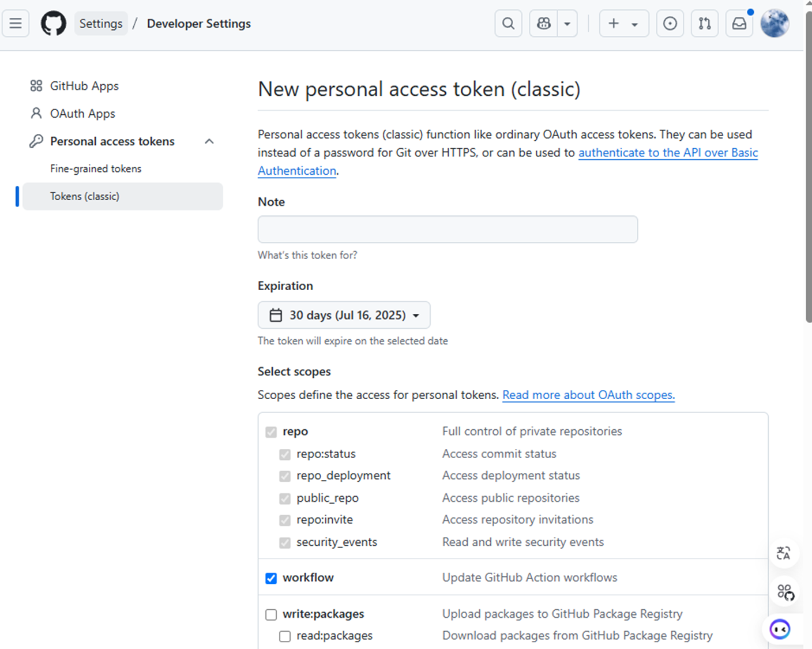The height and width of the screenshot is (649, 812).
Task: Open user profile avatar menu
Action: 775,24
